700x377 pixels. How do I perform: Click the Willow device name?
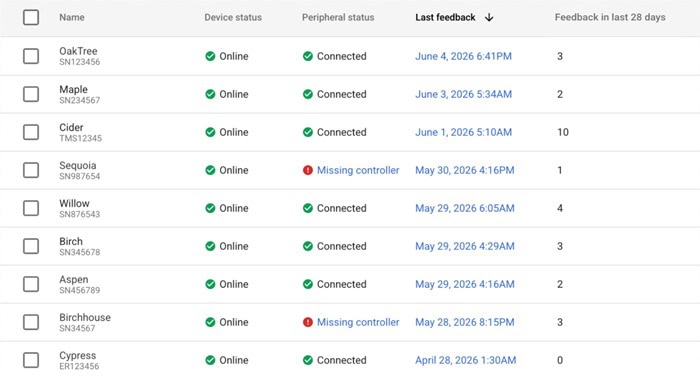(x=74, y=203)
